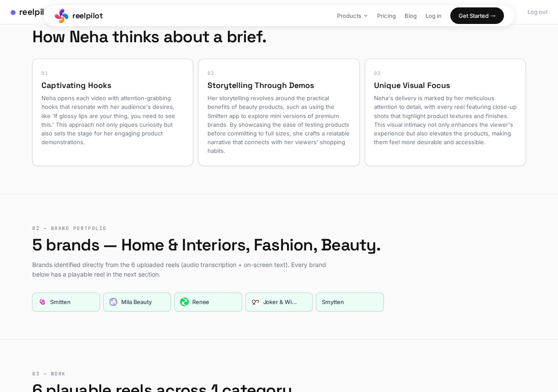Click the Joker & Witch brand logo icon
Image resolution: width=558 pixels, height=392 pixels.
coord(255,302)
